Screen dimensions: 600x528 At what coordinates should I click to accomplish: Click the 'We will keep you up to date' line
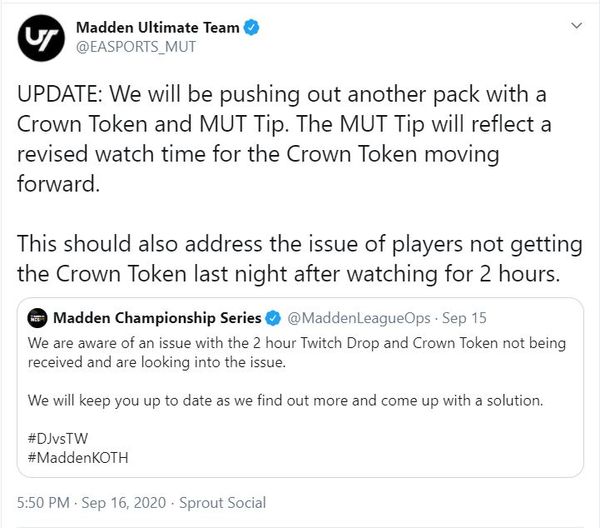[x=285, y=401]
